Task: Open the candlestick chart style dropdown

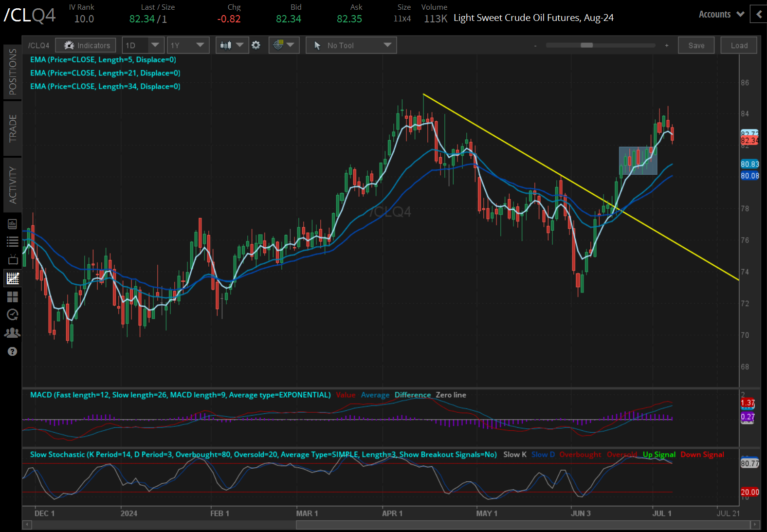Action: point(232,45)
